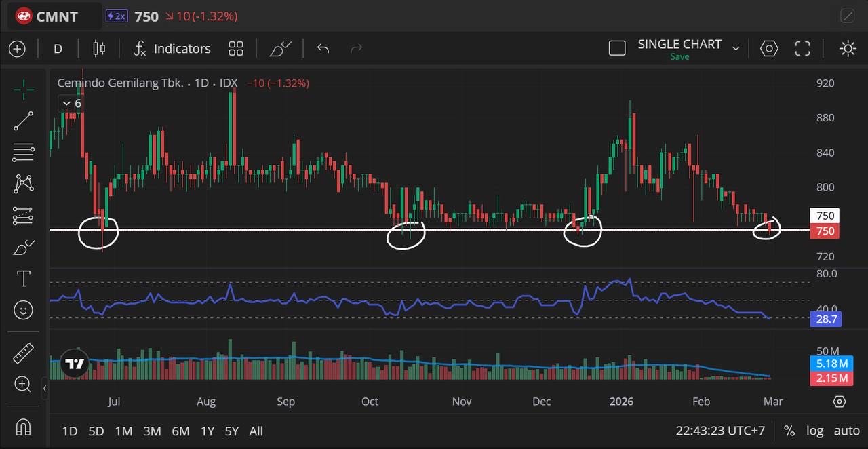Redo the last chart action
868x449 pixels.
pos(356,49)
